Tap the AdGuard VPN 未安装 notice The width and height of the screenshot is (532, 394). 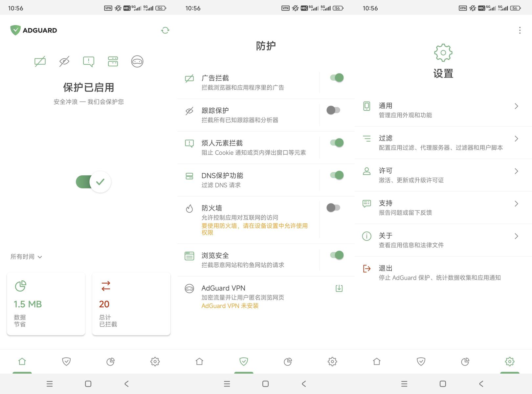[x=230, y=306]
